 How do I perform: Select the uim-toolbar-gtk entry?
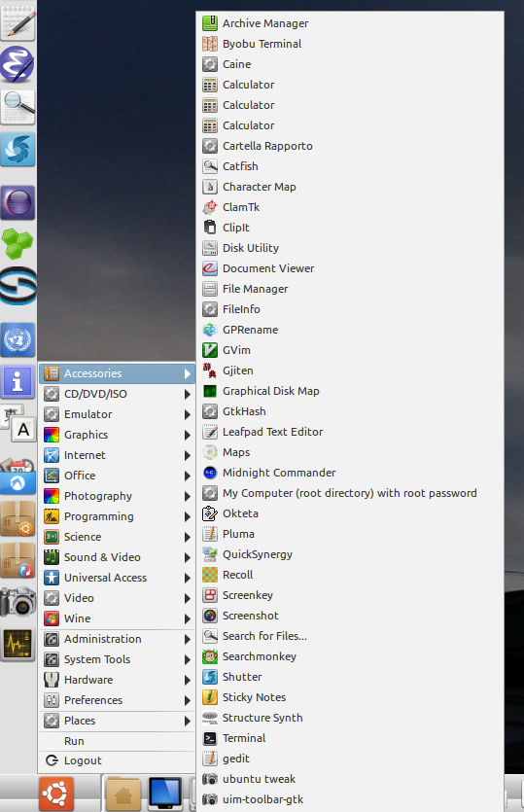[x=350, y=799]
